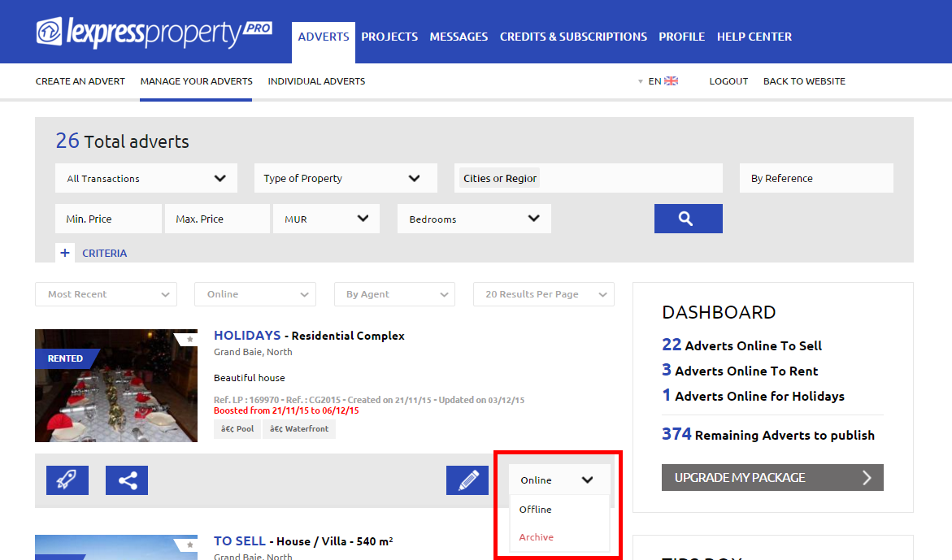Click 22 Adverts Online To Sell
The image size is (952, 560).
click(741, 345)
